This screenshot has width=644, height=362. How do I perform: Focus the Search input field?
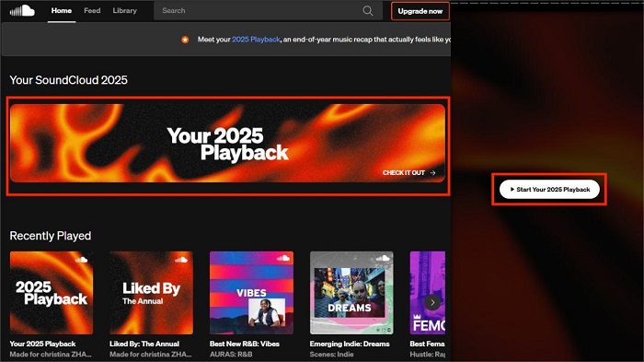(268, 11)
